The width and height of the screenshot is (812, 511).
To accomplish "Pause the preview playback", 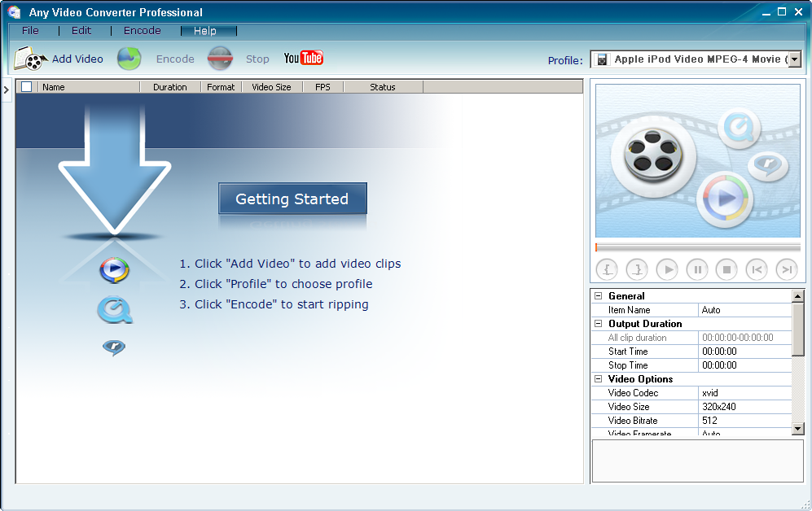I will tap(697, 269).
